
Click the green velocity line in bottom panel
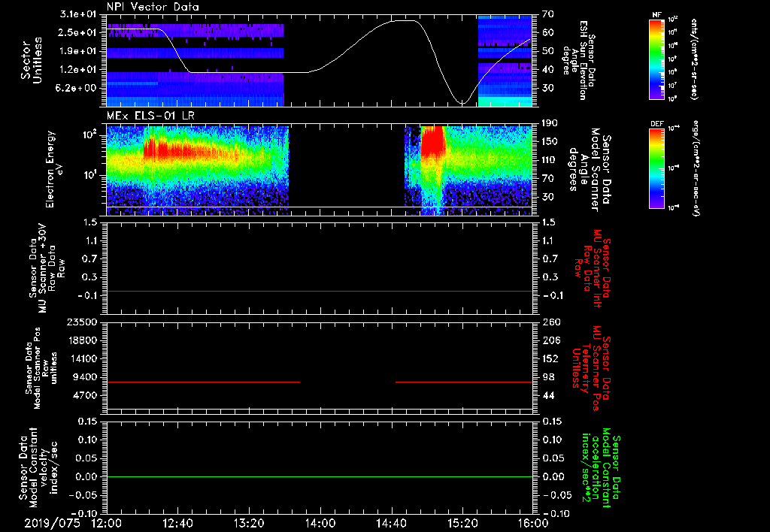click(x=320, y=476)
